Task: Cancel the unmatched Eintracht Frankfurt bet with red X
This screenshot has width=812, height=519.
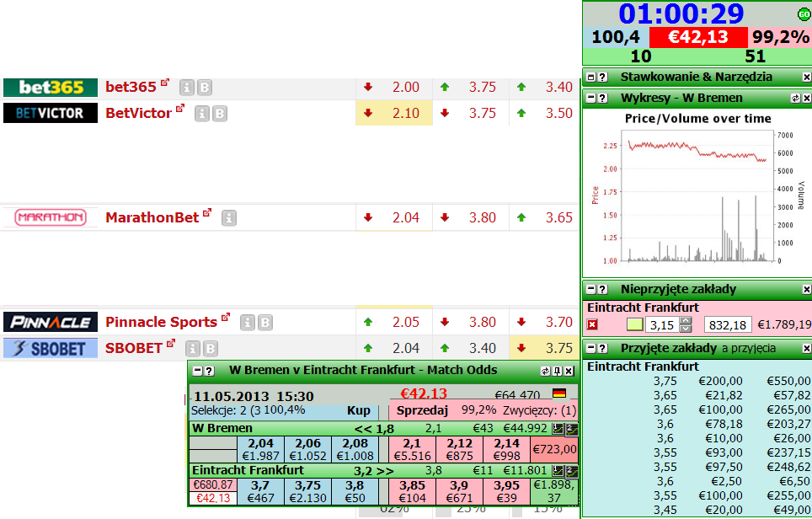Action: click(592, 324)
